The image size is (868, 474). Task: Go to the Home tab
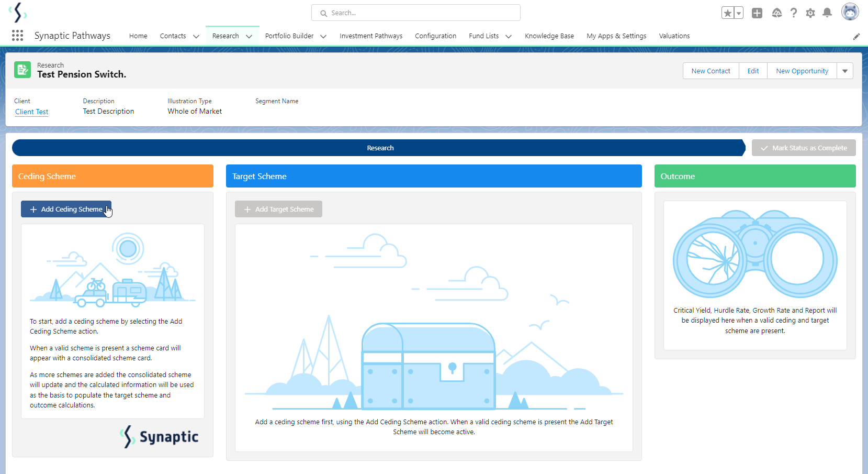click(138, 36)
